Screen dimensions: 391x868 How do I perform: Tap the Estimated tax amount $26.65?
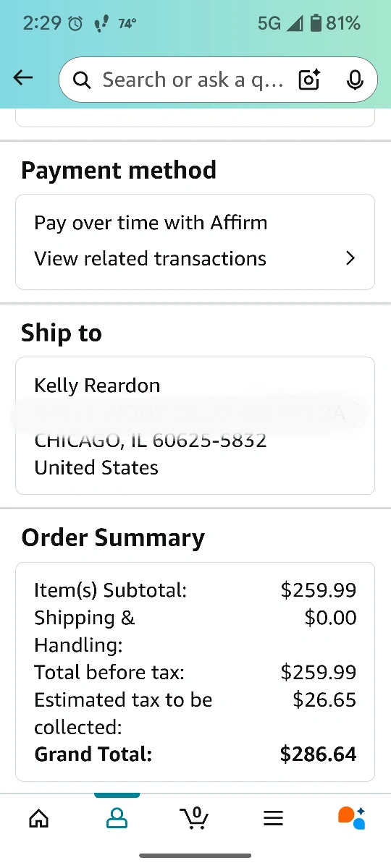(324, 699)
